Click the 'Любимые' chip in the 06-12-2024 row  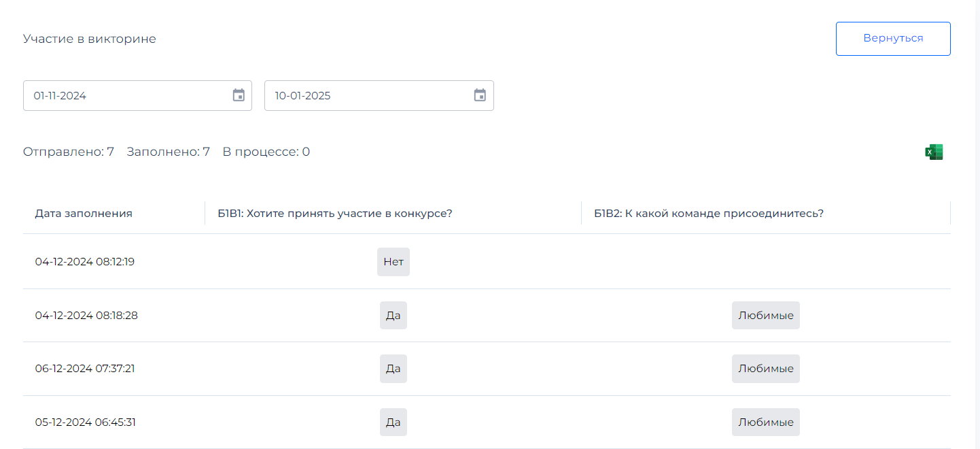765,368
